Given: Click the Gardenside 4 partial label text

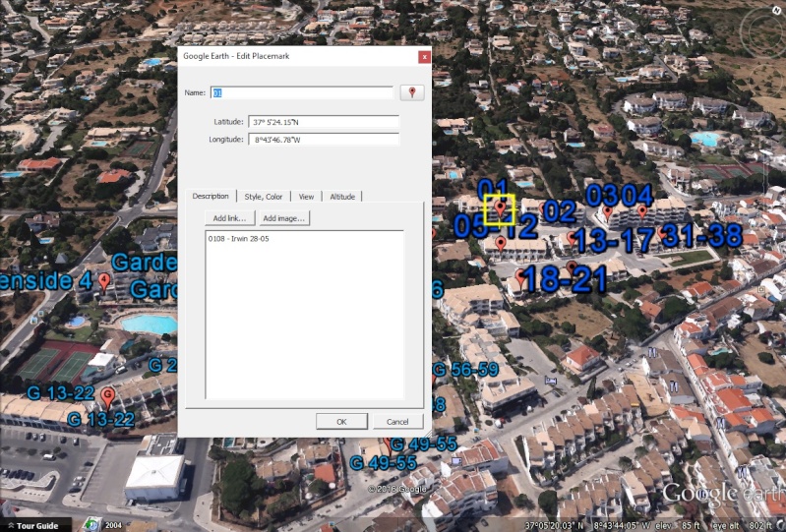Looking at the screenshot, I should point(45,280).
